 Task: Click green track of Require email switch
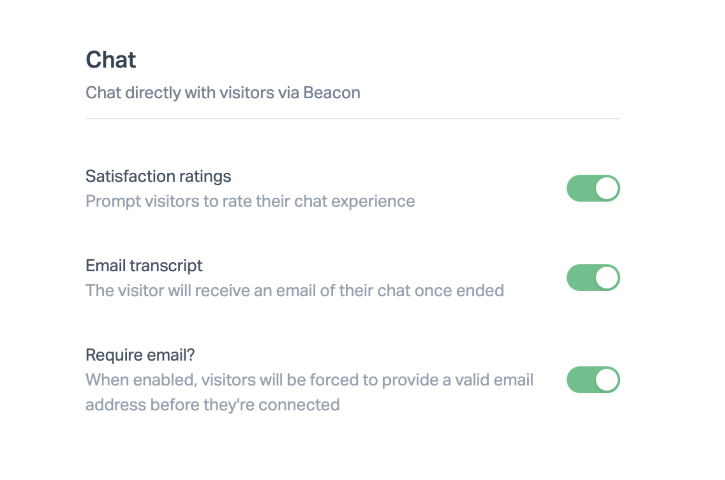pyautogui.click(x=580, y=380)
